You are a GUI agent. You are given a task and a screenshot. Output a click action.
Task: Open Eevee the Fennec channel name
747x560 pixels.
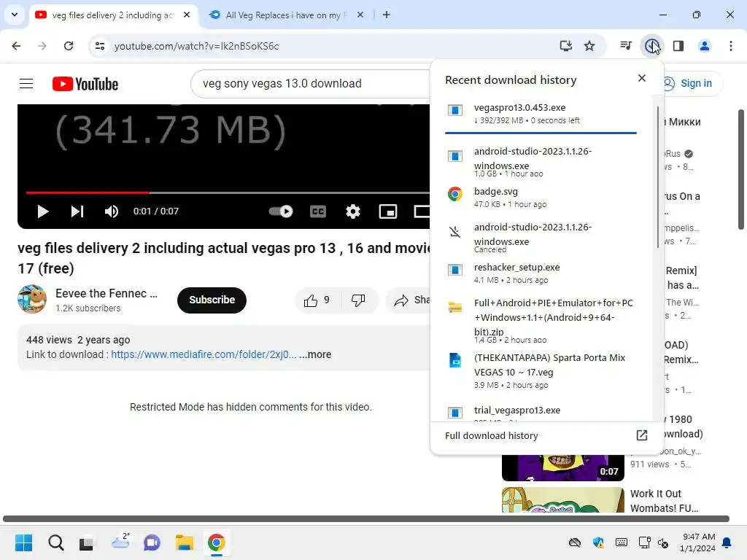point(107,293)
